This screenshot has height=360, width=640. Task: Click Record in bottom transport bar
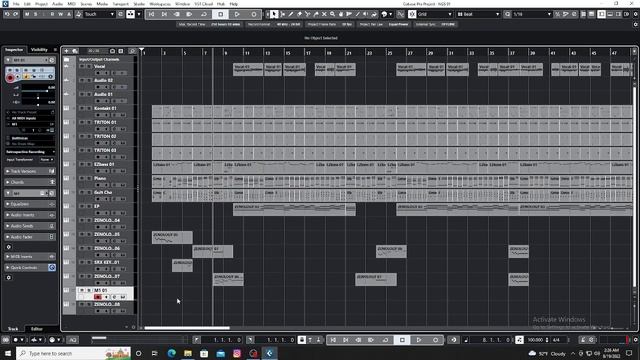[435, 340]
